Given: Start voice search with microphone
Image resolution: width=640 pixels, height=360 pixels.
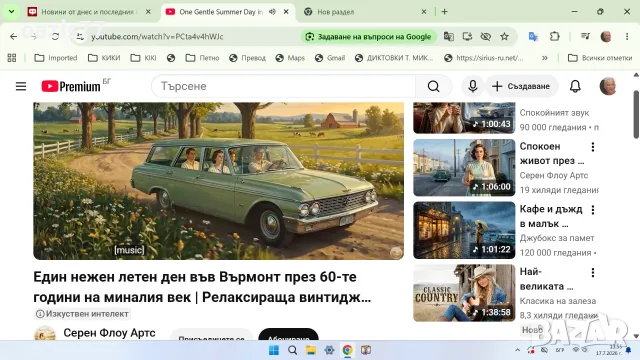Looking at the screenshot, I should pos(473,86).
